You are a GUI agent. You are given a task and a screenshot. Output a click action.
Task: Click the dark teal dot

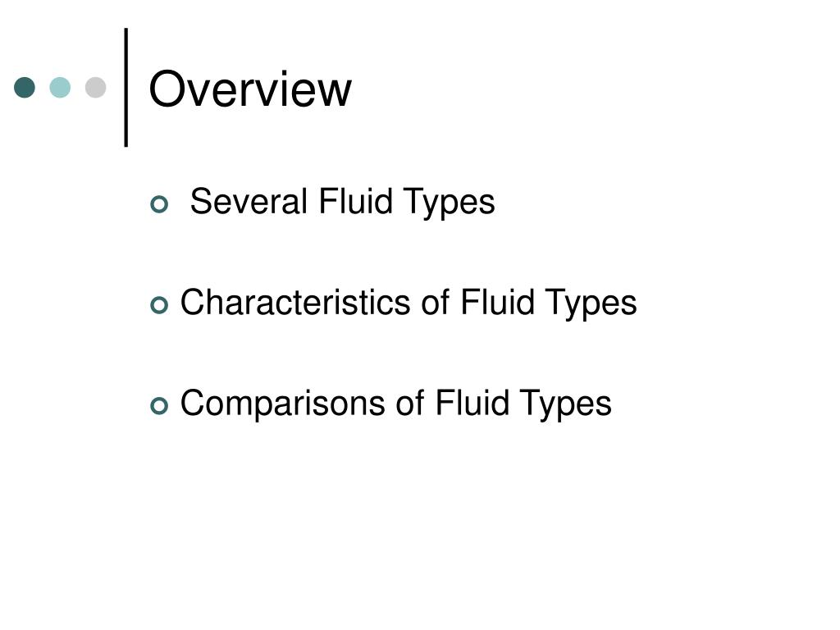coord(25,87)
